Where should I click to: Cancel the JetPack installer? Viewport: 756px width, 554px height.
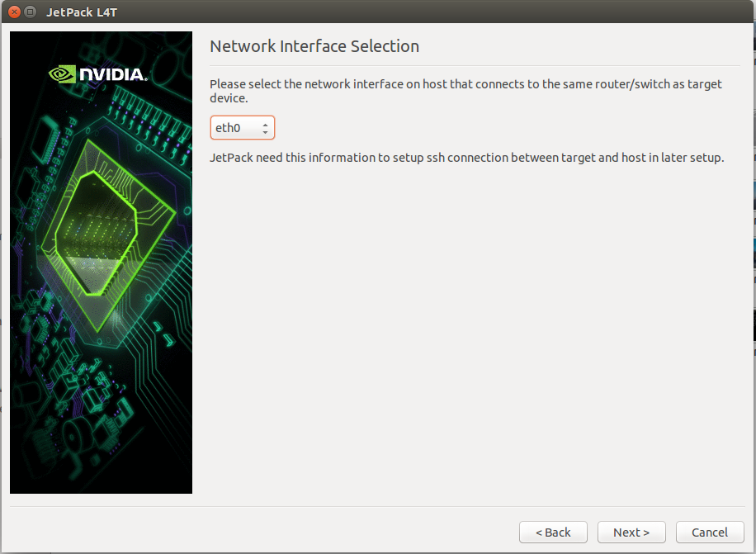tap(710, 533)
